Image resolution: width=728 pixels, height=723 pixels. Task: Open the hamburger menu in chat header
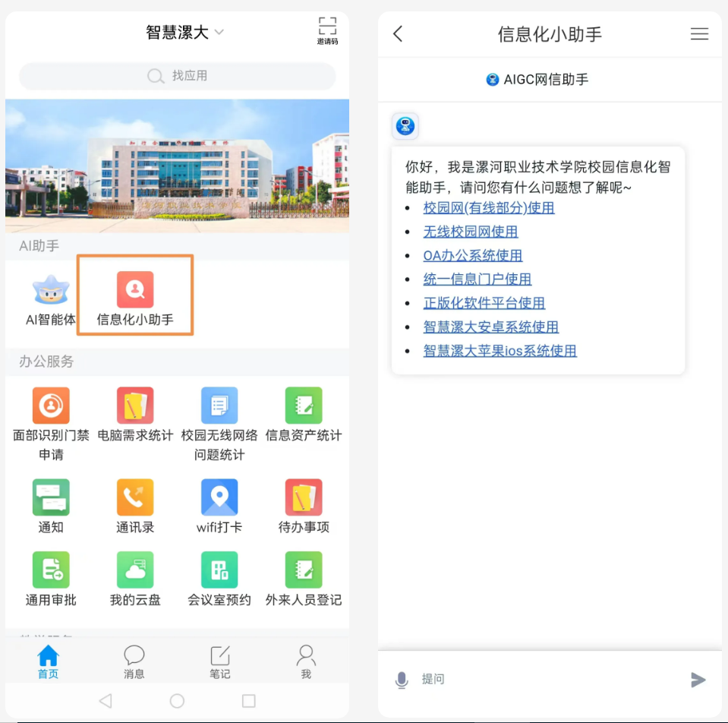coord(699,34)
